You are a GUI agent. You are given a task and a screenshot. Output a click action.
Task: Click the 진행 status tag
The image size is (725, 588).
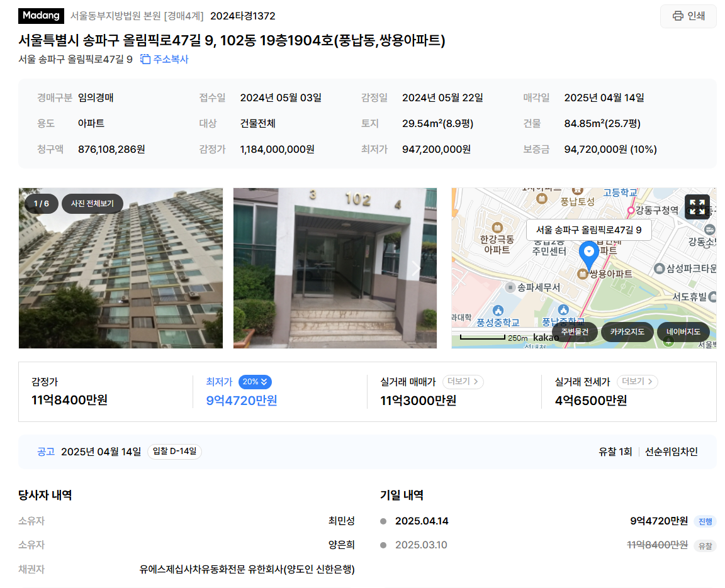pos(705,521)
